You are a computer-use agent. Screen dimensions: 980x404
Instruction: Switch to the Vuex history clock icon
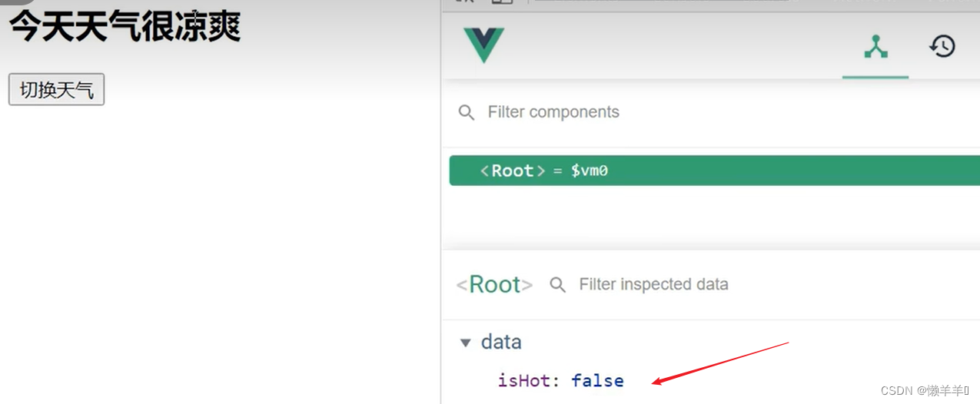(942, 47)
